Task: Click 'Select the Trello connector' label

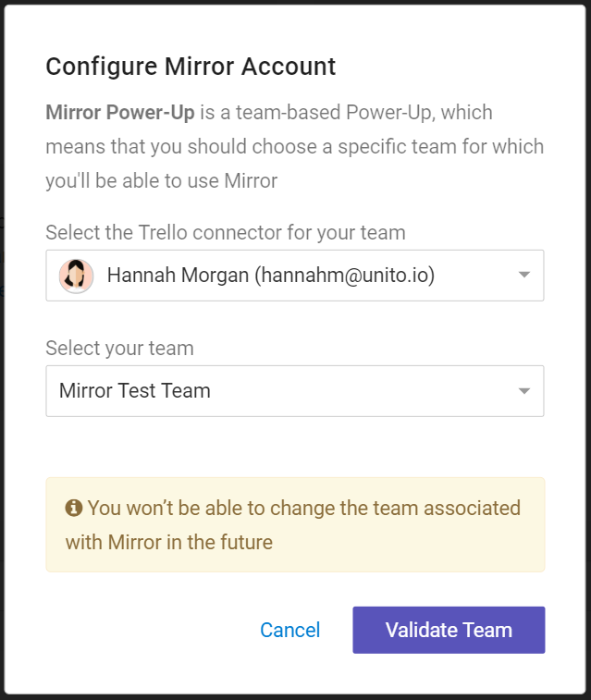Action: pyautogui.click(x=226, y=233)
